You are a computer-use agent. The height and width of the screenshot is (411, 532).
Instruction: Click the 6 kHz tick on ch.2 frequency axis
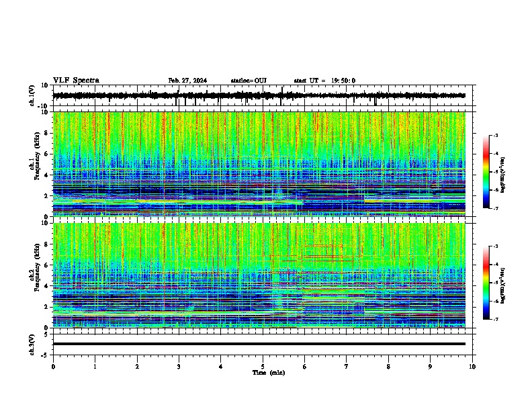(46, 265)
